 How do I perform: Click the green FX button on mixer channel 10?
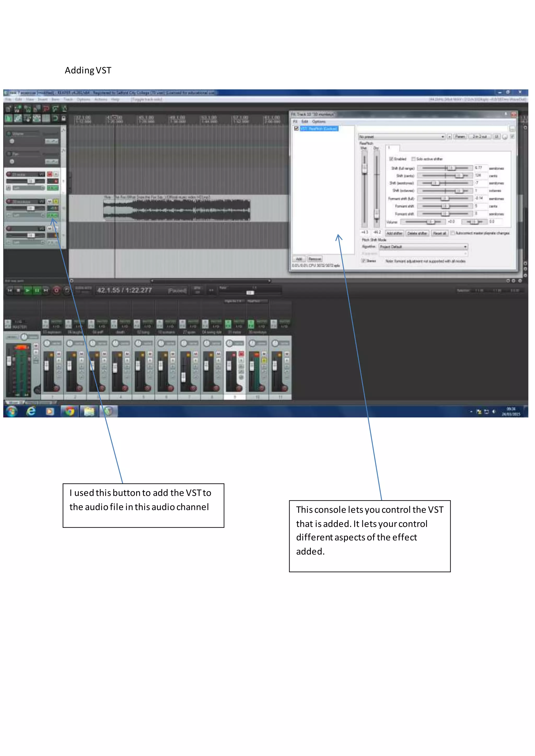pos(251,324)
